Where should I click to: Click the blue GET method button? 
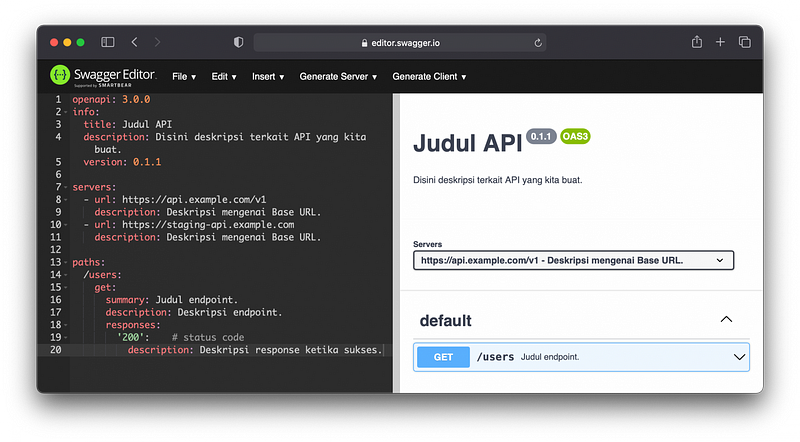click(x=443, y=357)
